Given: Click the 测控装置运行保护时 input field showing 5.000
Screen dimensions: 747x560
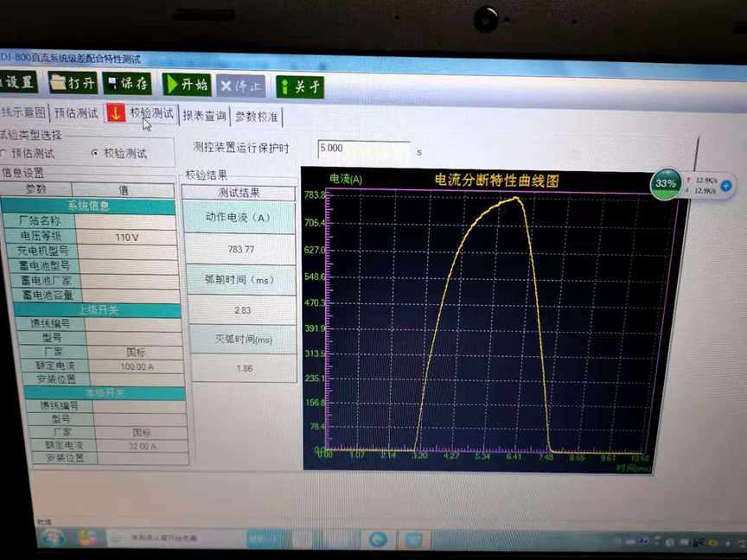Looking at the screenshot, I should pos(363,149).
